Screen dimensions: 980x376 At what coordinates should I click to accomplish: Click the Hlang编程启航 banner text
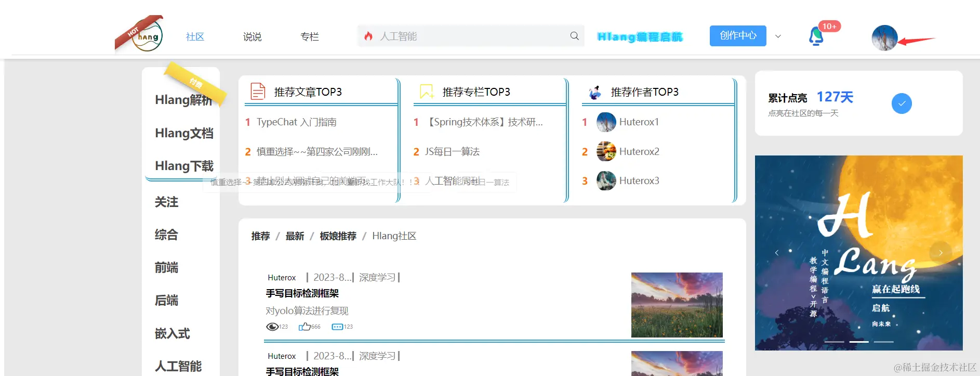click(640, 37)
